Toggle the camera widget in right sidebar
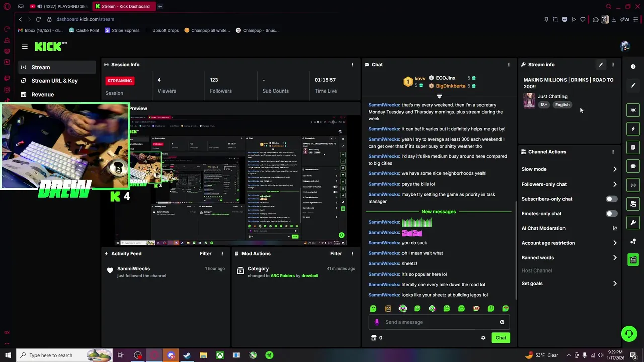Screen dimensions: 644x362 pos(633,204)
